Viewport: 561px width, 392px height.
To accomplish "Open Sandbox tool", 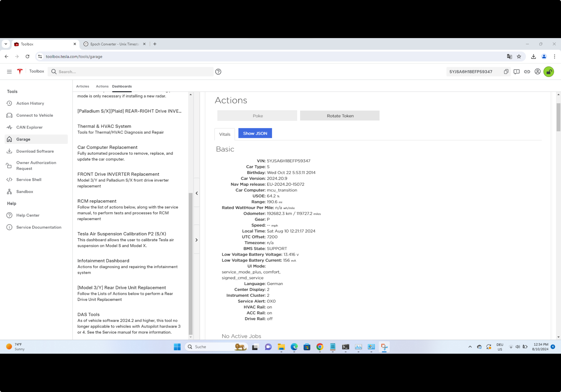I will click(36, 192).
